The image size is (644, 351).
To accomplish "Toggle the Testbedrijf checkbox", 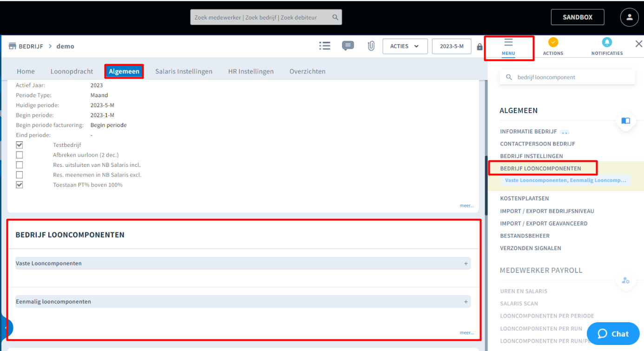I will click(20, 145).
